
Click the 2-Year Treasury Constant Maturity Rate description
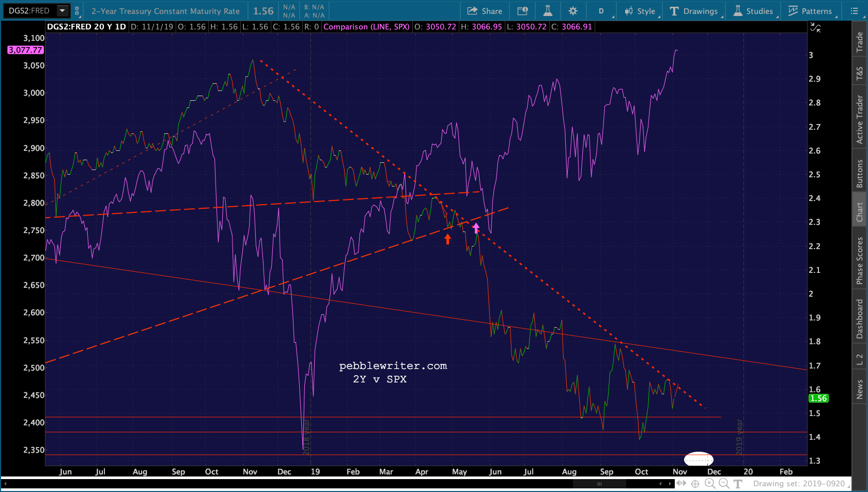(165, 11)
